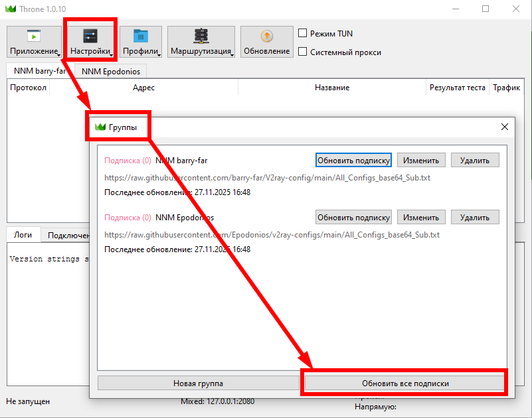The height and width of the screenshot is (418, 532).
Task: Sort by the Трафик column header
Action: point(506,88)
